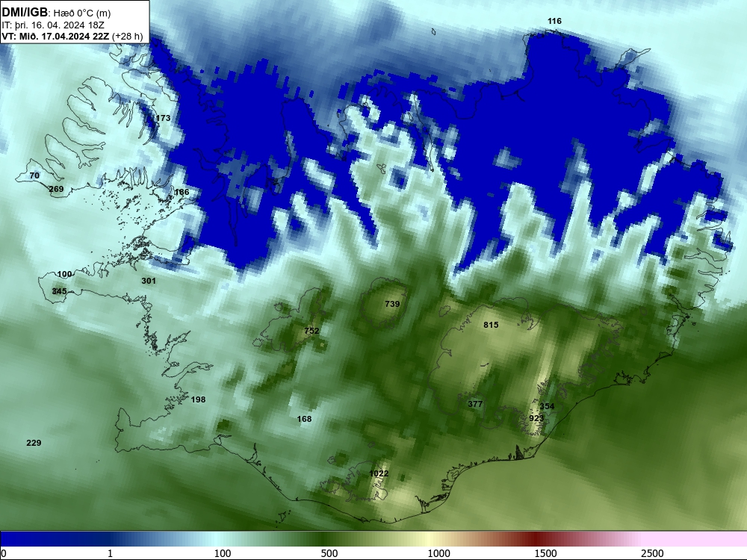The height and width of the screenshot is (560, 747).
Task: Click the 739 value on glacier
Action: (392, 304)
